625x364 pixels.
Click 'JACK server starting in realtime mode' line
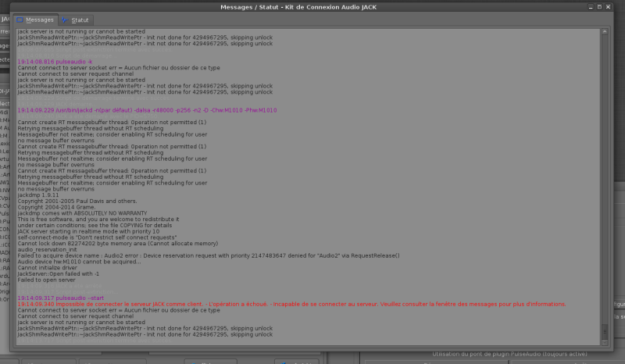88,231
